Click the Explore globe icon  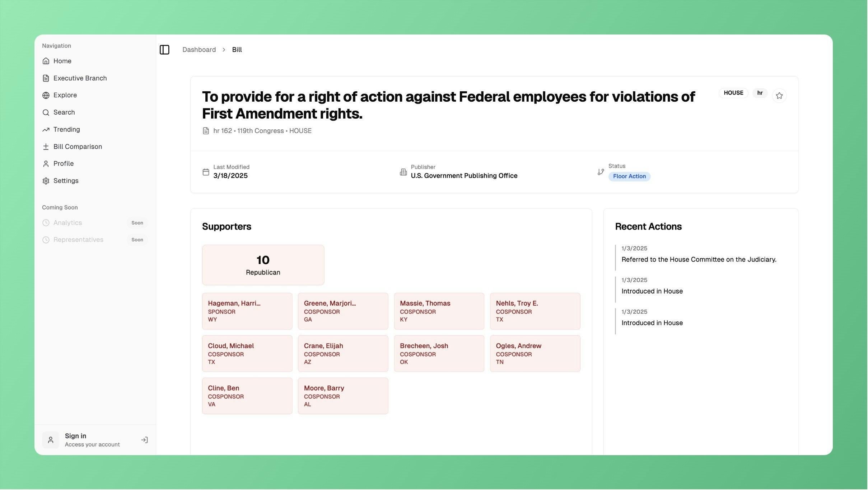[46, 95]
